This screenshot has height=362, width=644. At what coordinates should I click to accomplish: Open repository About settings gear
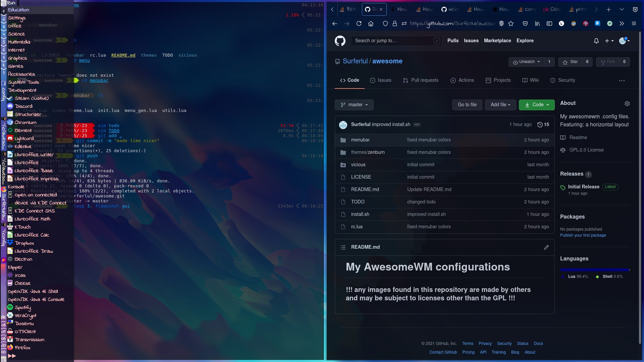[627, 104]
